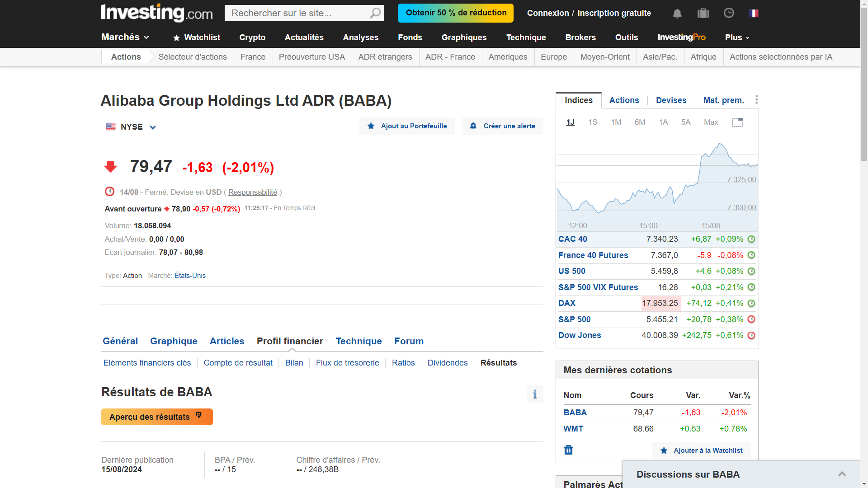Click the clock history icon in header
The height and width of the screenshot is (488, 868).
(x=729, y=13)
